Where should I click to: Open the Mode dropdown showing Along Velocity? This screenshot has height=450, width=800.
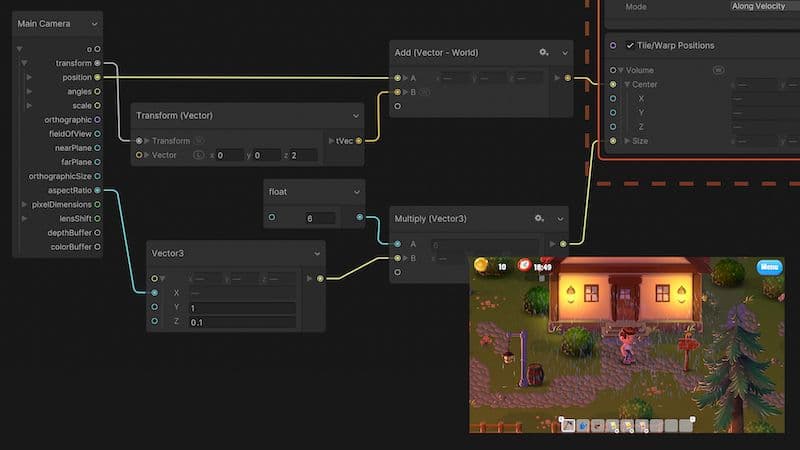pos(764,6)
